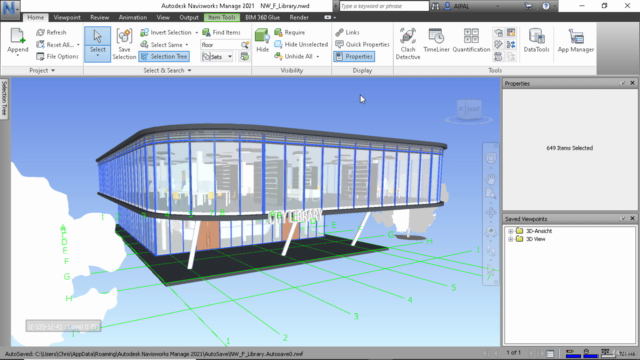Toggle the Selection Tree window button

[164, 56]
